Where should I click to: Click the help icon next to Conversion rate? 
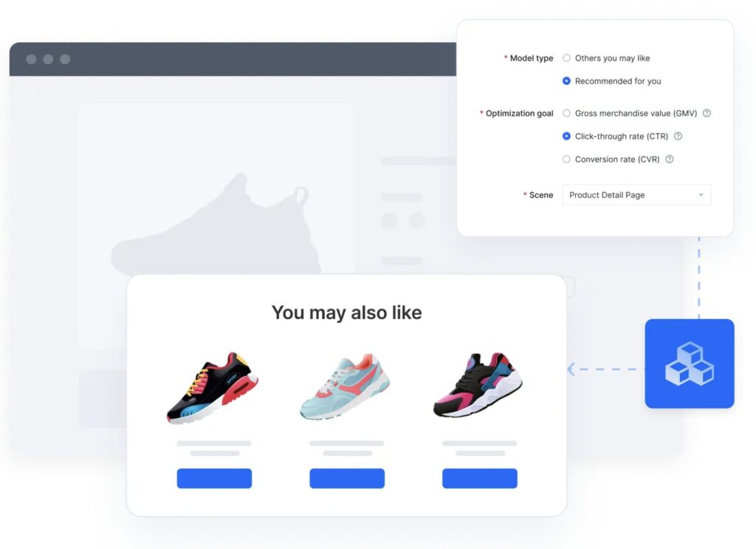click(x=669, y=159)
